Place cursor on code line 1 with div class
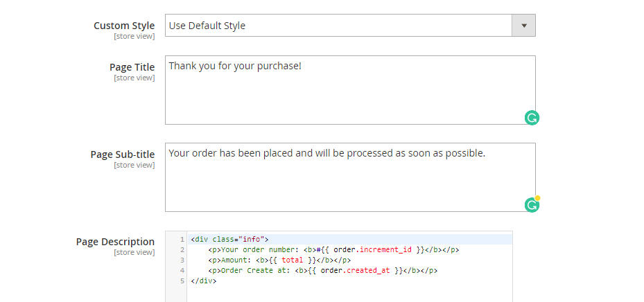644x302 pixels. (x=350, y=239)
